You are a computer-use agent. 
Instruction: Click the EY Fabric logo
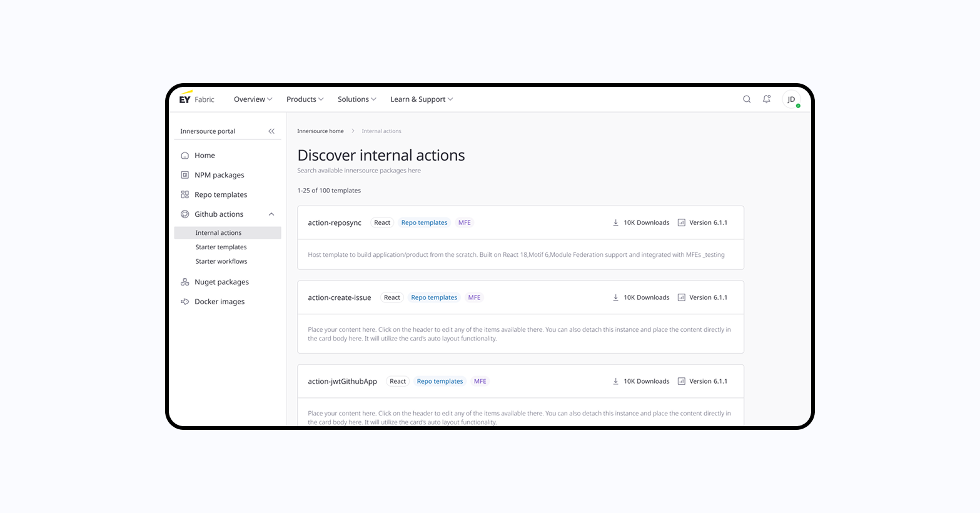coord(196,99)
